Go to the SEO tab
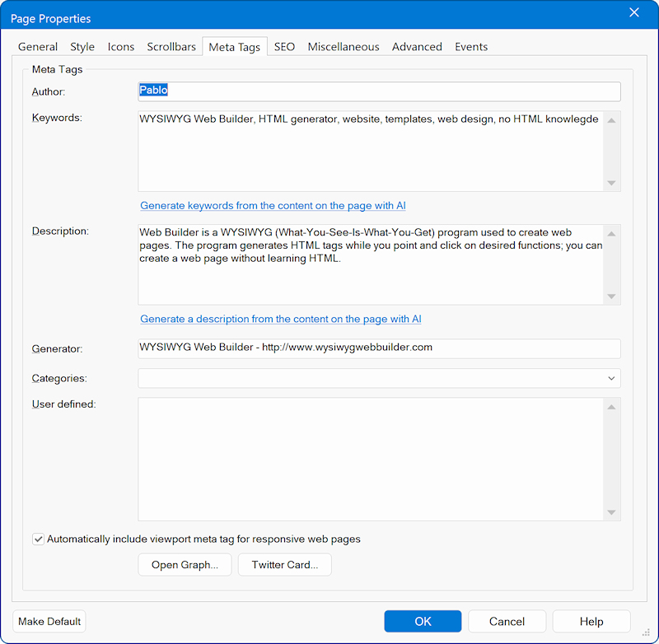659x644 pixels. coord(284,47)
